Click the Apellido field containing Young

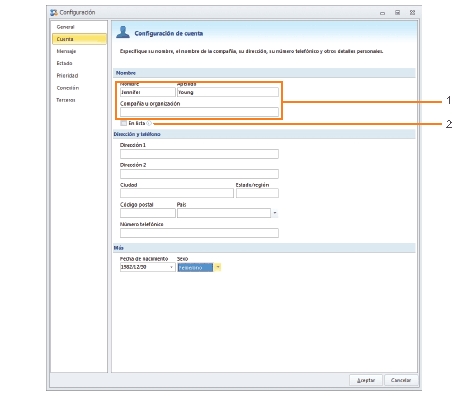click(x=228, y=92)
